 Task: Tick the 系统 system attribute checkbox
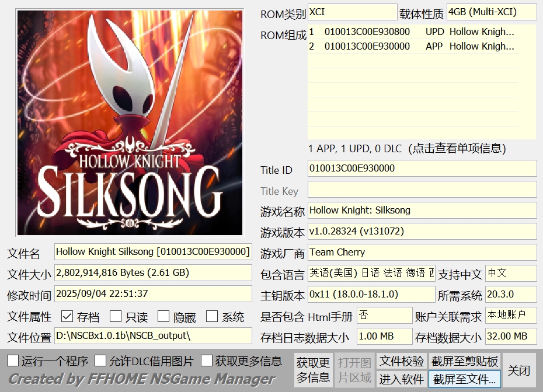[x=212, y=316]
